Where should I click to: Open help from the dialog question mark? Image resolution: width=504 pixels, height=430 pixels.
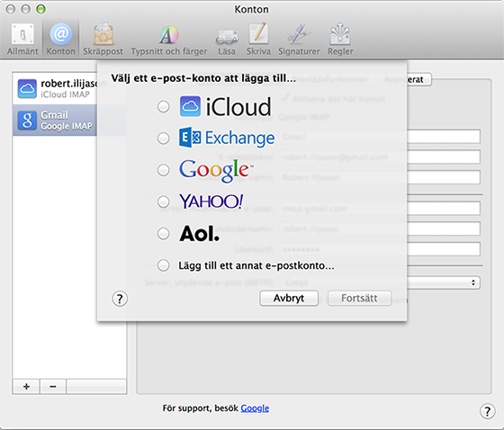(x=120, y=299)
